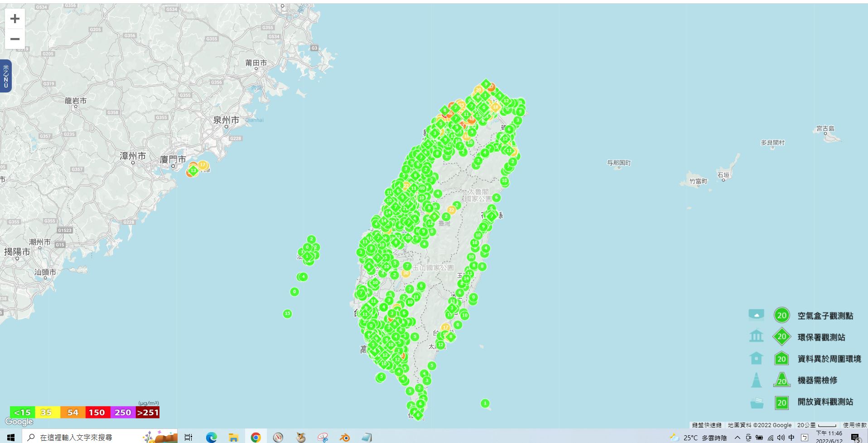The width and height of the screenshot is (868, 443).
Task: Open Wi-Fi network settings in tray
Action: [770, 437]
